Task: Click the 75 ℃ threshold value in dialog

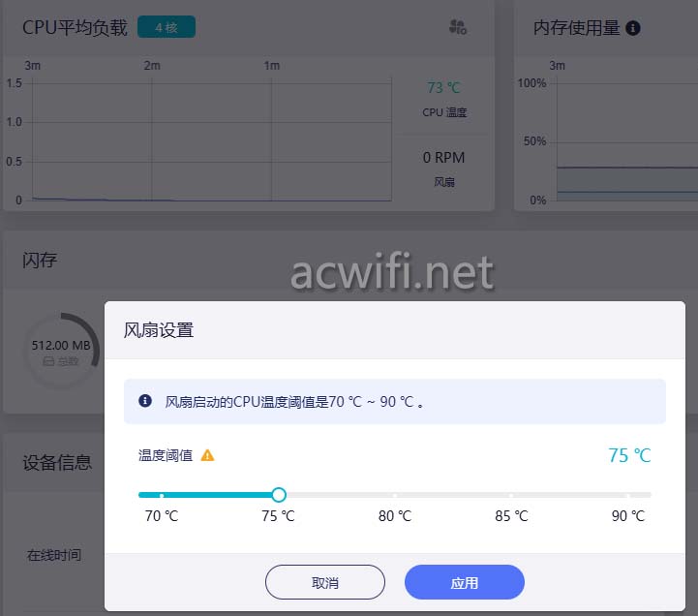Action: 629,455
